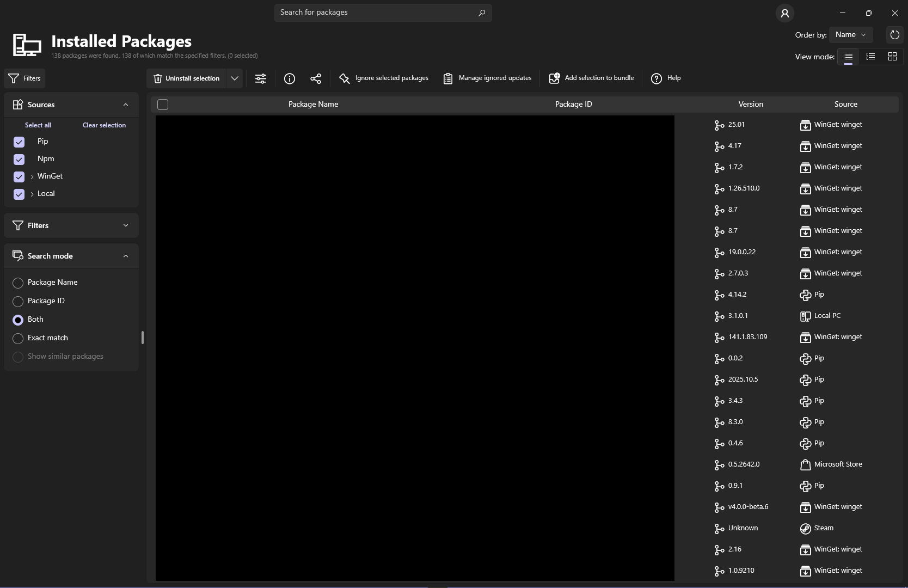Screen dimensions: 908x588
Task: Switch to grid view mode icon
Action: [x=892, y=57]
